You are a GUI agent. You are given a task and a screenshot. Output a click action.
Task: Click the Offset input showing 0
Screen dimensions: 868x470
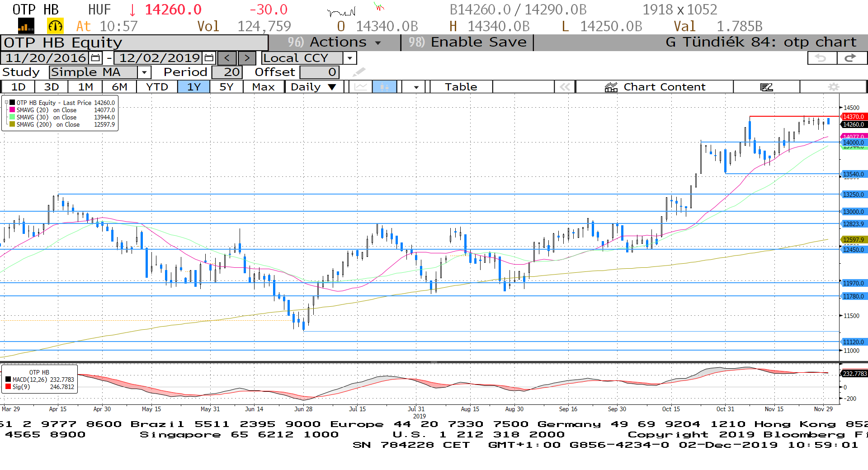319,72
